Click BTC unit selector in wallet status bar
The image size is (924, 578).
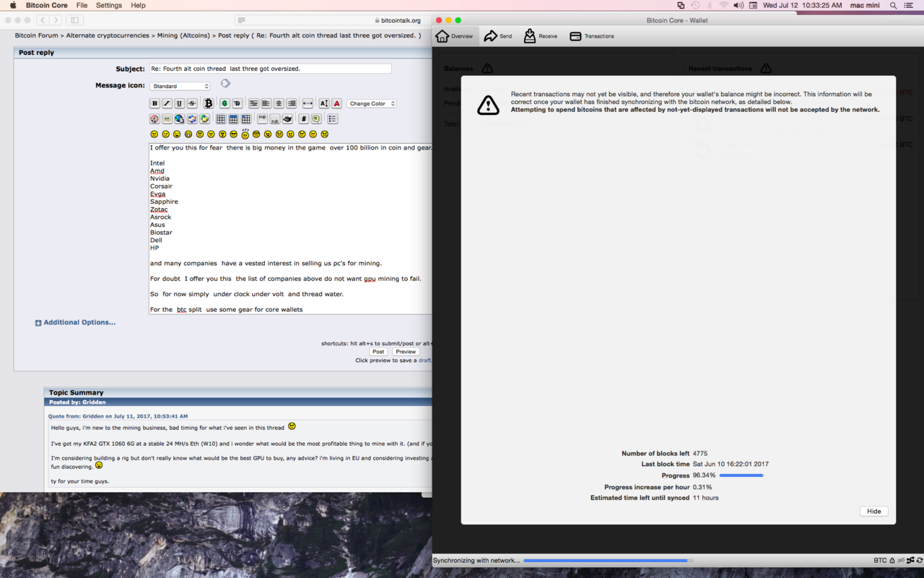tap(880, 560)
